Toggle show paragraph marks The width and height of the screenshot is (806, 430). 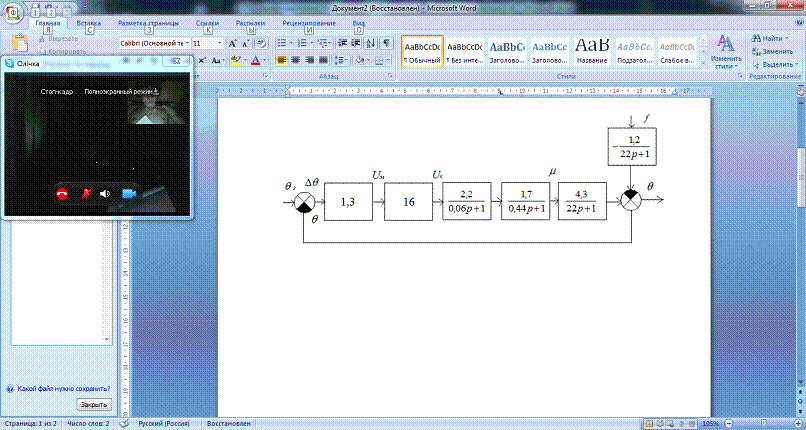(x=387, y=44)
